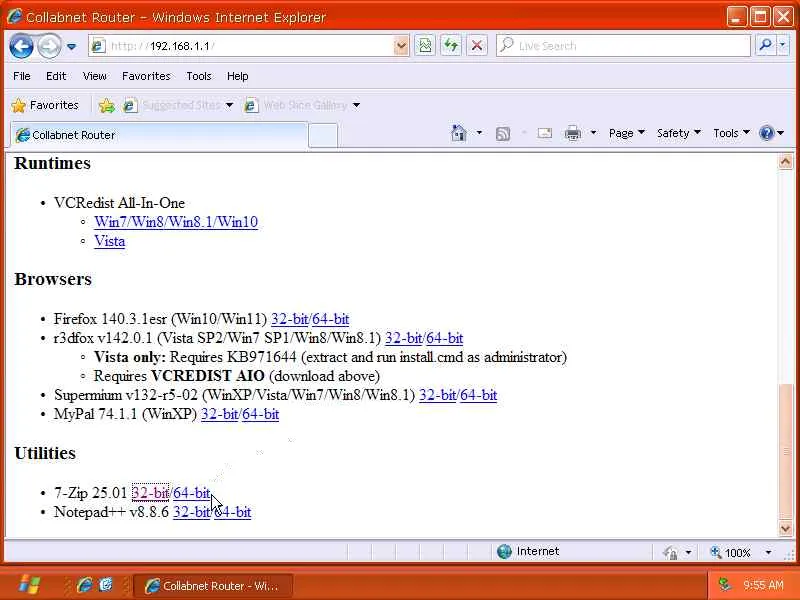Click the vertical scrollbar thumb
Image resolution: width=800 pixels, height=600 pixels.
(x=786, y=451)
